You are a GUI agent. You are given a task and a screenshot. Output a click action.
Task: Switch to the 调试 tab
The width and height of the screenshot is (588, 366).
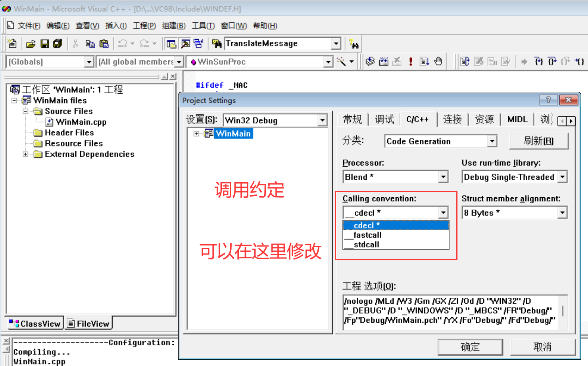[384, 119]
